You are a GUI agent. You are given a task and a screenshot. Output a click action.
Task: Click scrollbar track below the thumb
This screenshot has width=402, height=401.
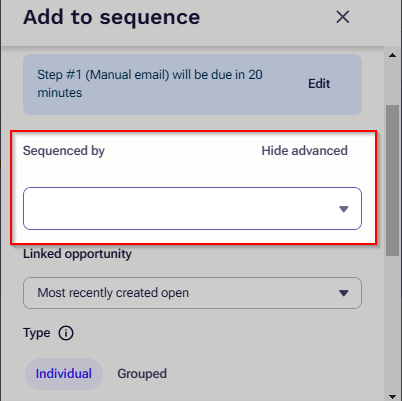[393, 323]
